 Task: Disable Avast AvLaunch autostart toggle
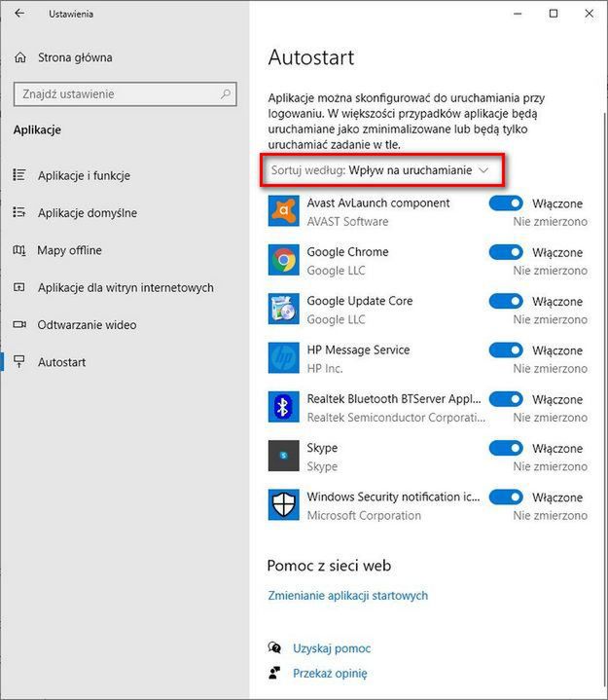505,203
